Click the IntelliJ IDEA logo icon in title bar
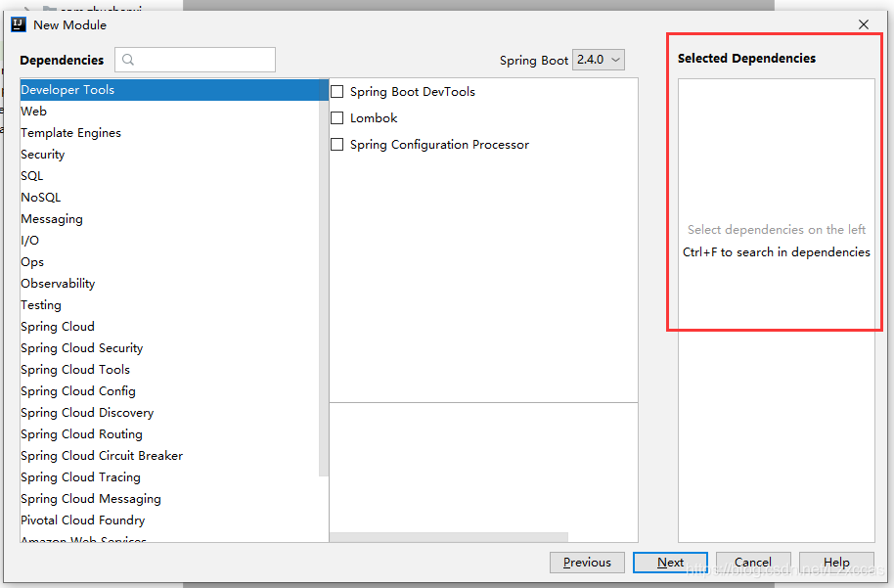The width and height of the screenshot is (894, 588). pos(19,24)
